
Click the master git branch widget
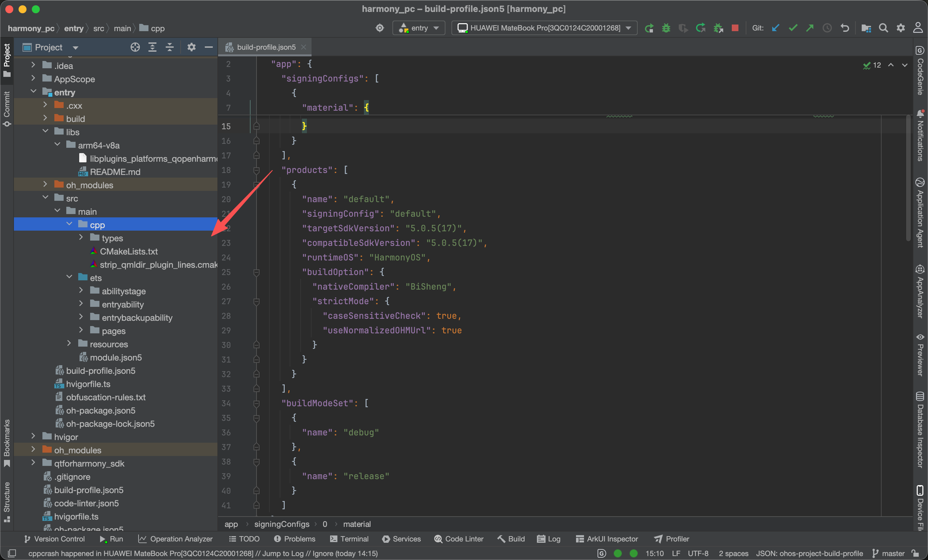pos(888,553)
